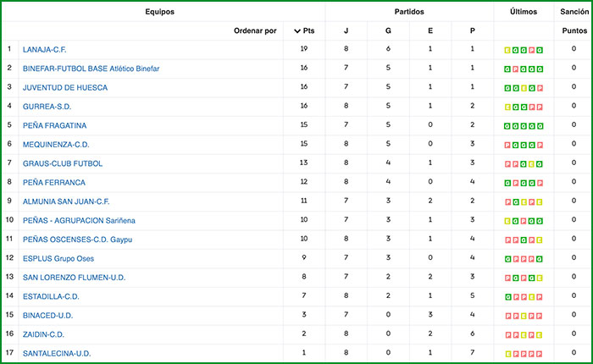Open LANAJA-C.F. team link
This screenshot has width=593, height=364.
[x=46, y=50]
